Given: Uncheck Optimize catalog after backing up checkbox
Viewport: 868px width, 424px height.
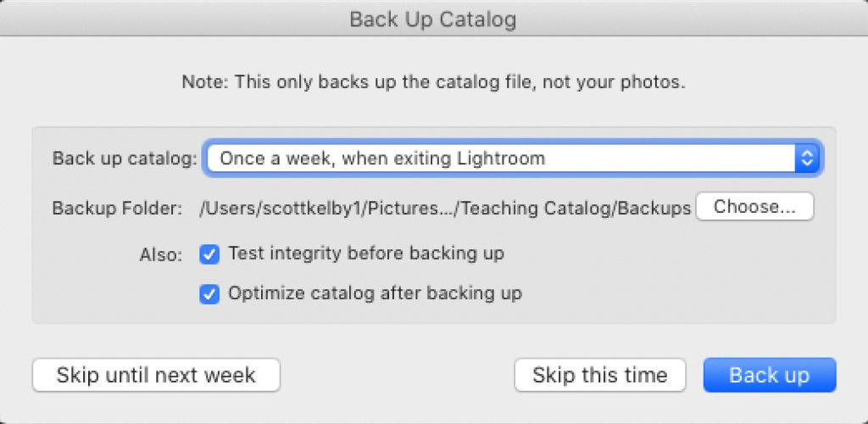Looking at the screenshot, I should tap(209, 294).
